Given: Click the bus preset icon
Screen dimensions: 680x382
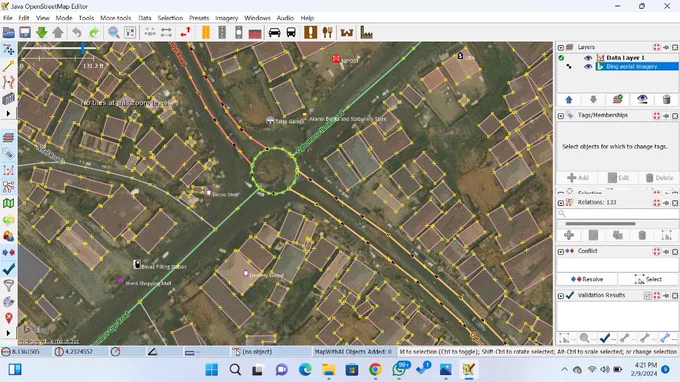Looking at the screenshot, I should point(291,33).
